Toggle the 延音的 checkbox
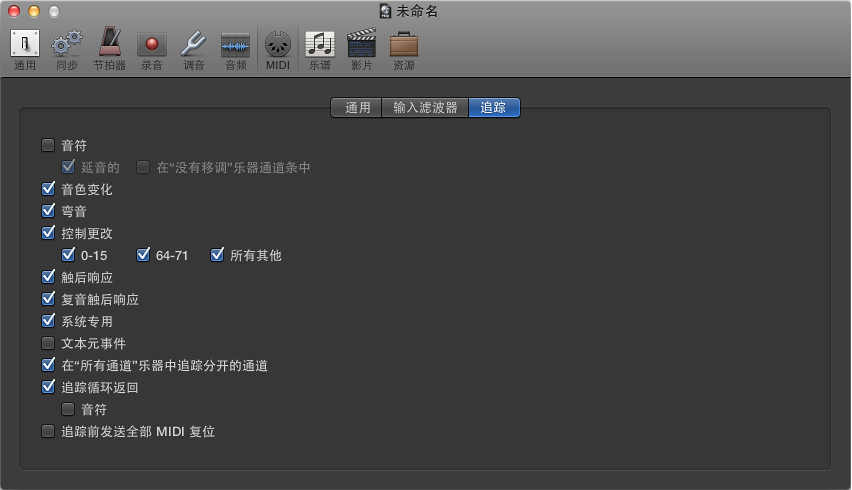 68,167
